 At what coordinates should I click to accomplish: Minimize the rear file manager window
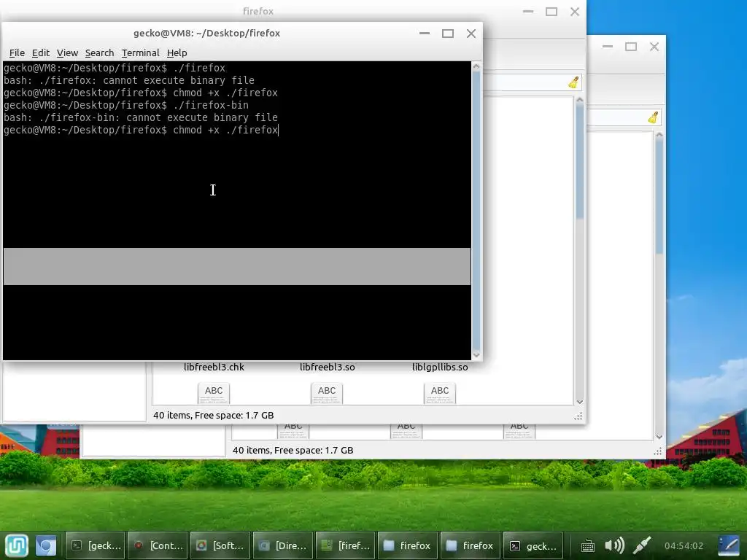[608, 46]
